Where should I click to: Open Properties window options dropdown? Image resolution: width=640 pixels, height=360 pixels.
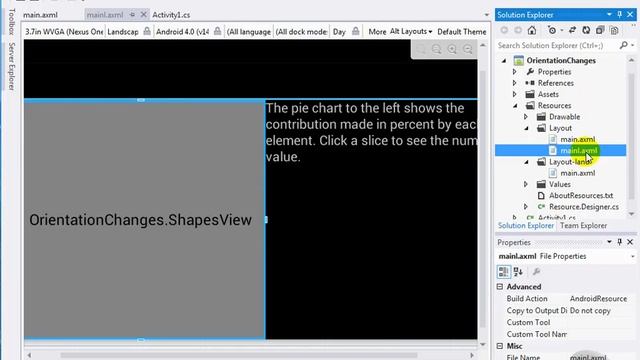(x=609, y=242)
